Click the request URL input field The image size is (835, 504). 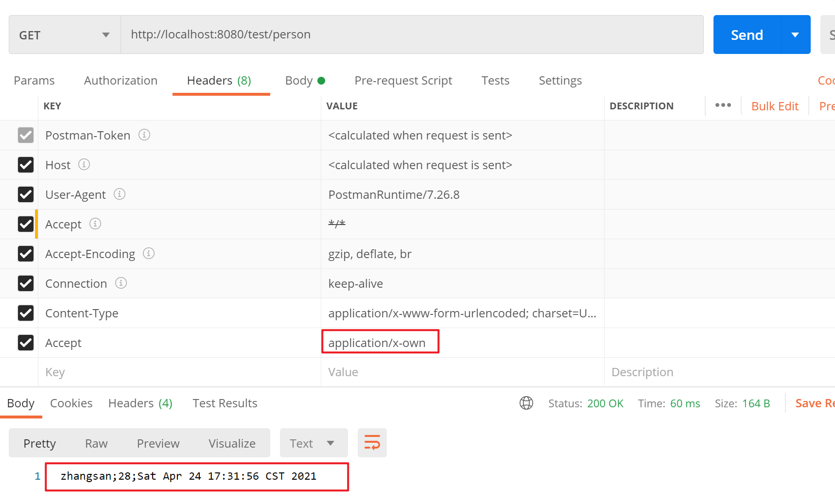(411, 35)
